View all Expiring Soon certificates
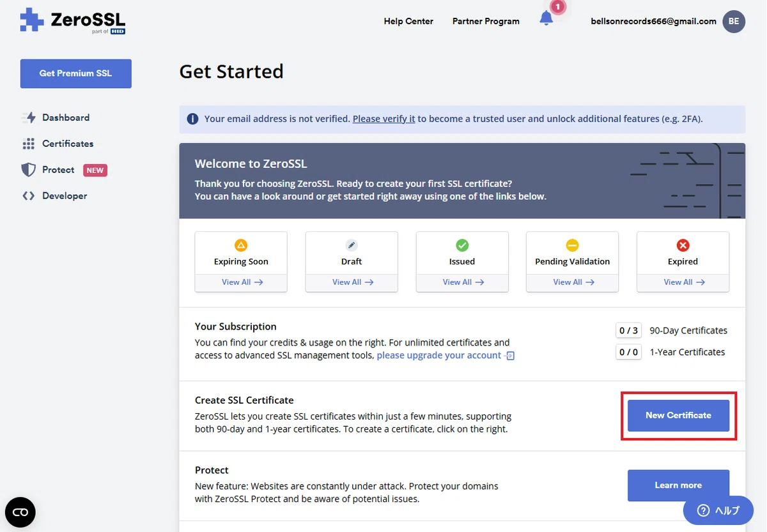Viewport: 767px width, 532px height. tap(241, 282)
